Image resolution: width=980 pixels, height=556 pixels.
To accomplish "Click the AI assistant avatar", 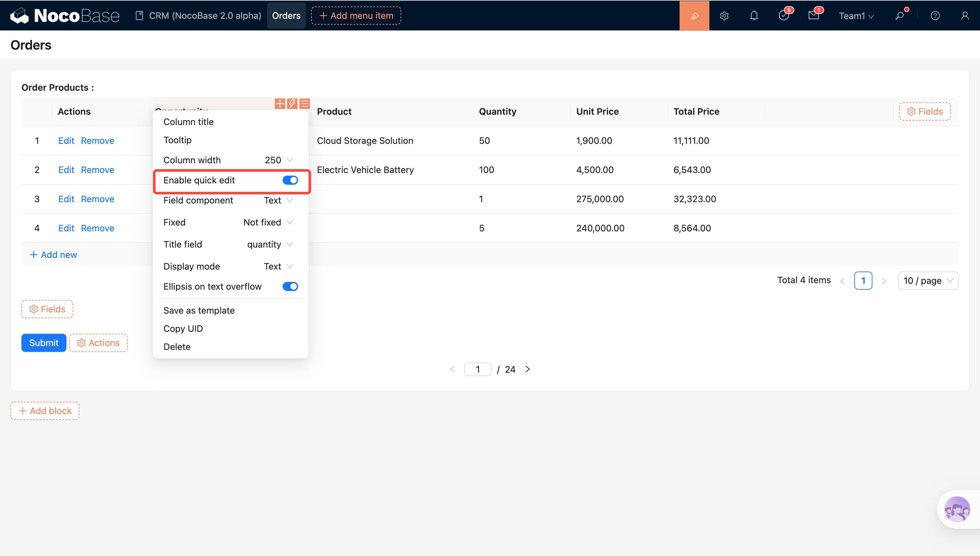I will pos(957,509).
